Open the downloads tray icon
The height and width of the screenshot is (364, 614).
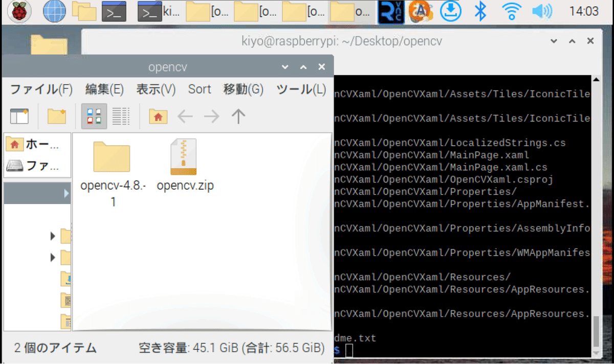tap(451, 11)
